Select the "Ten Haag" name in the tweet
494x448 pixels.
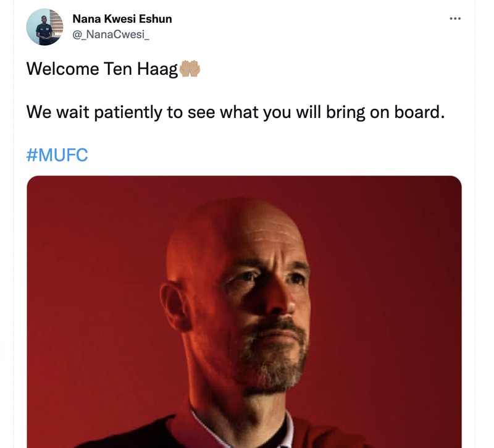141,69
